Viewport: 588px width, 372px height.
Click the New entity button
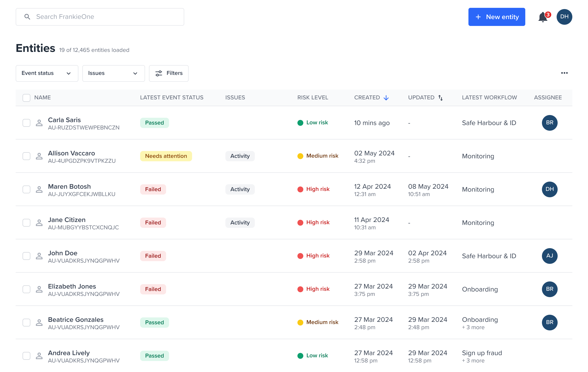(x=497, y=17)
